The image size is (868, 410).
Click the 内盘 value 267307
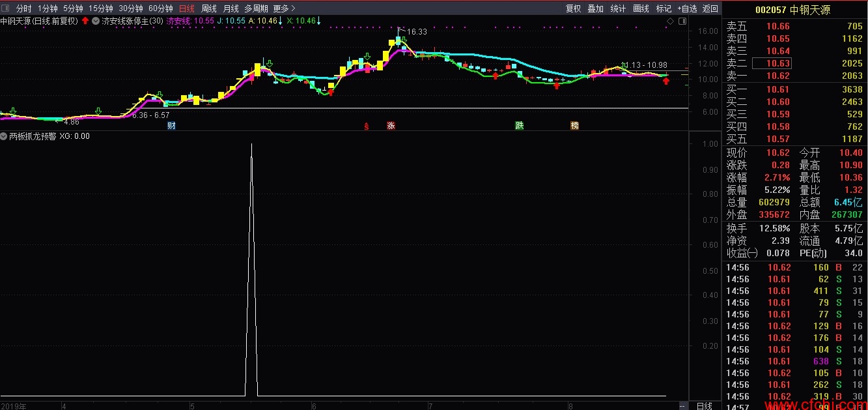click(847, 214)
